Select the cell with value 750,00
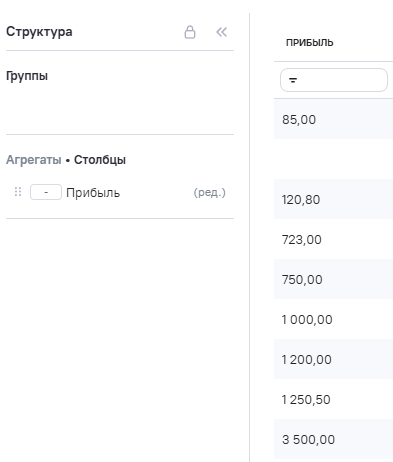 coord(333,279)
